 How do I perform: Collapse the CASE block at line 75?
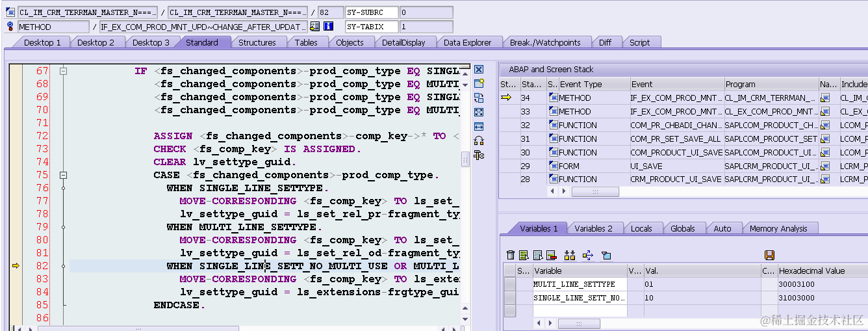tap(63, 175)
